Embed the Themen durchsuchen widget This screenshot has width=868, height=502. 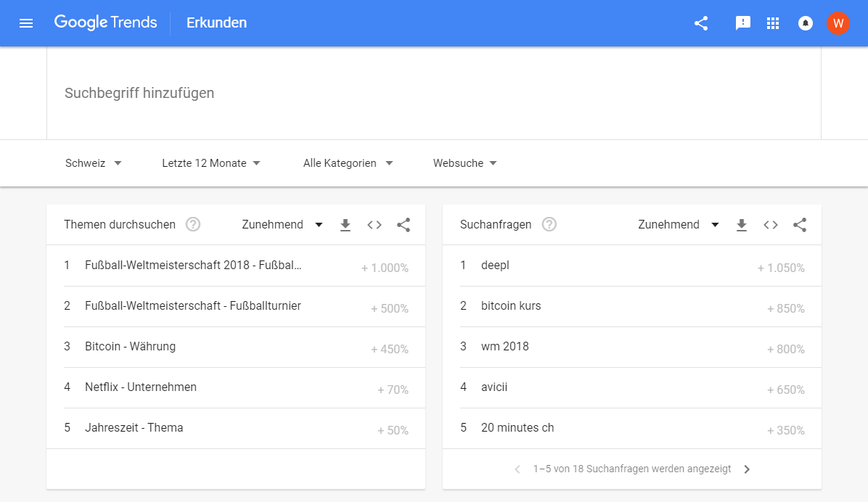click(x=374, y=225)
